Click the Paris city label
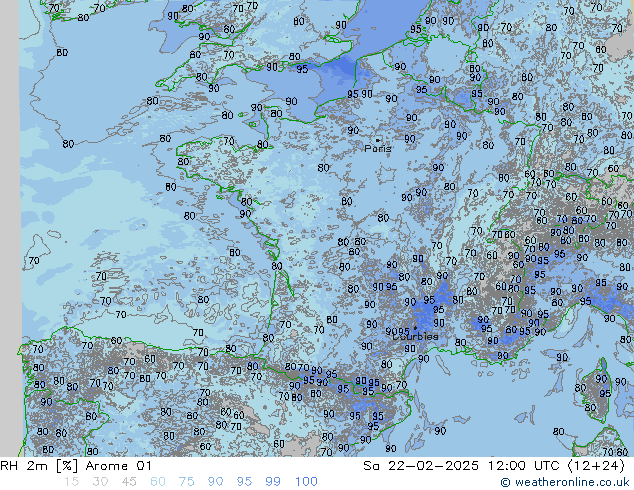Screen dimensions: 634x490 tap(378, 149)
